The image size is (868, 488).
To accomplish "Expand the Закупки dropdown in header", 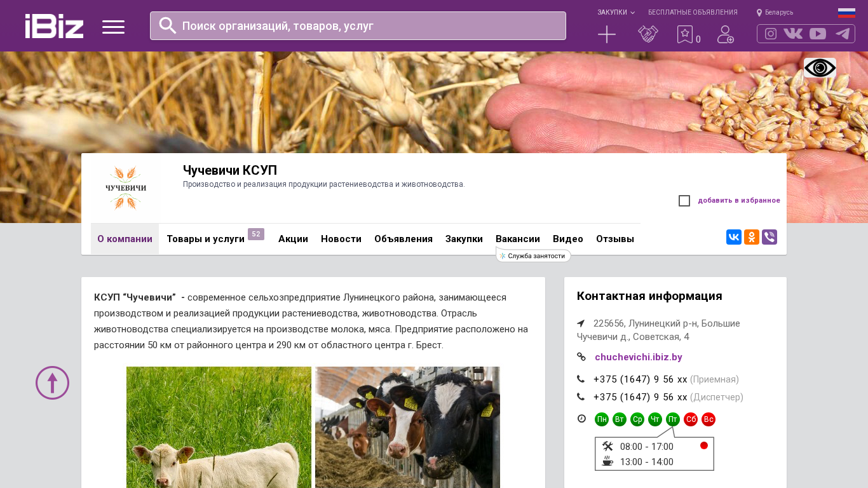I will (616, 12).
